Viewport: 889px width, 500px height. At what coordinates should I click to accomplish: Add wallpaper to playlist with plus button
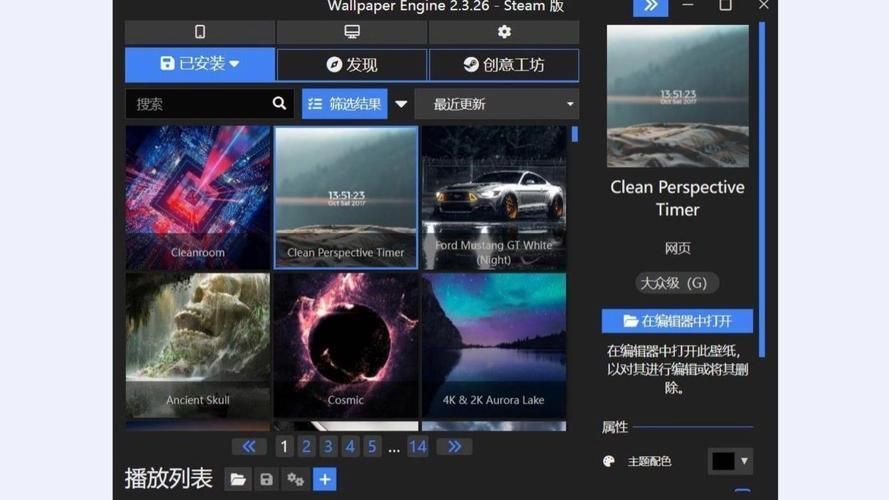coord(325,480)
